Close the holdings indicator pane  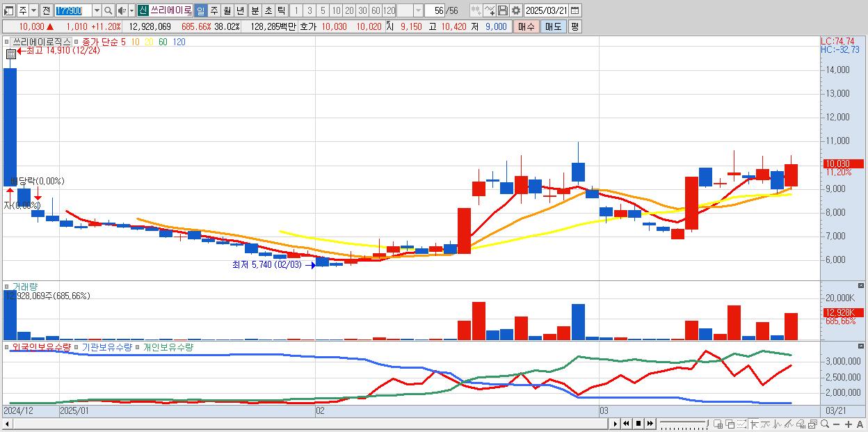[862, 346]
